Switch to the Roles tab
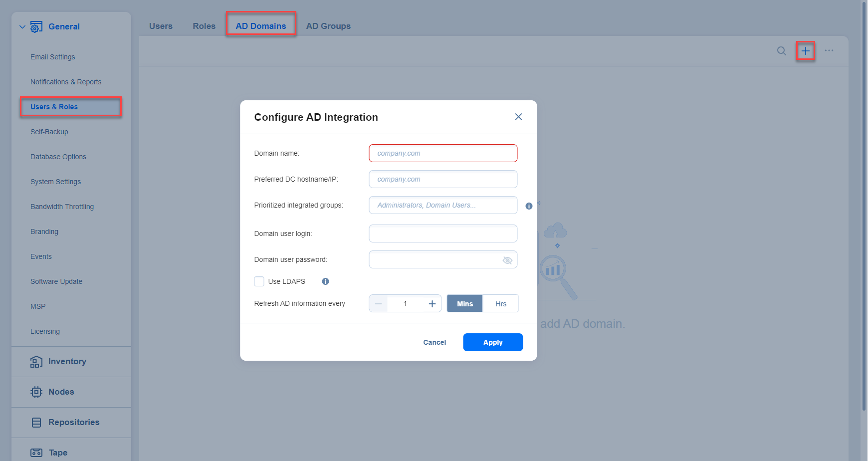 [x=204, y=25]
